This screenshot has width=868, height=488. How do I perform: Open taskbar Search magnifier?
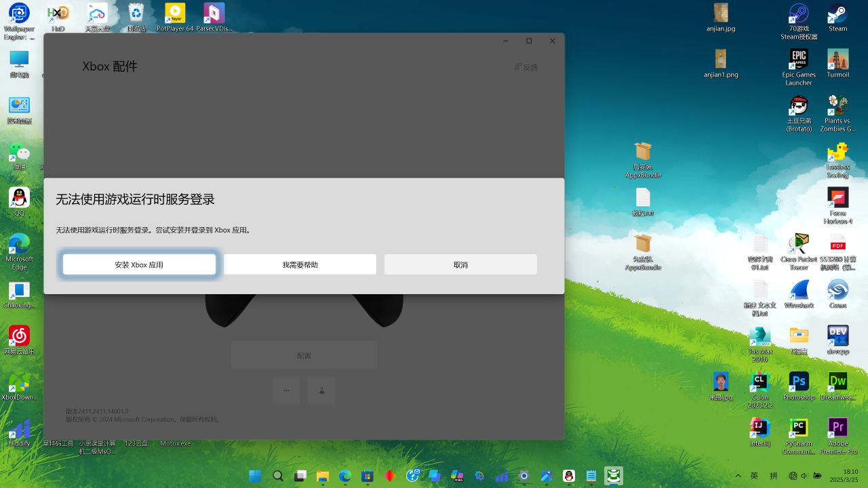(x=277, y=476)
